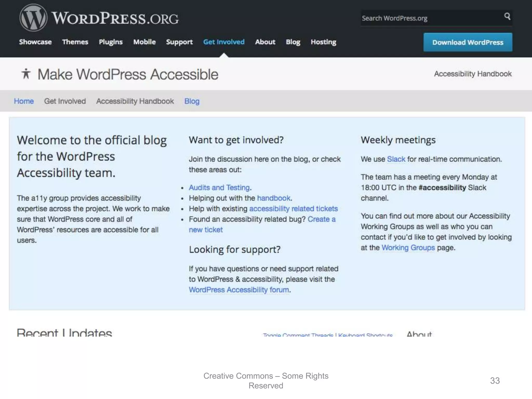Click the WordPress.org wordmark text
Screen dimensions: 532x399
[115, 18]
